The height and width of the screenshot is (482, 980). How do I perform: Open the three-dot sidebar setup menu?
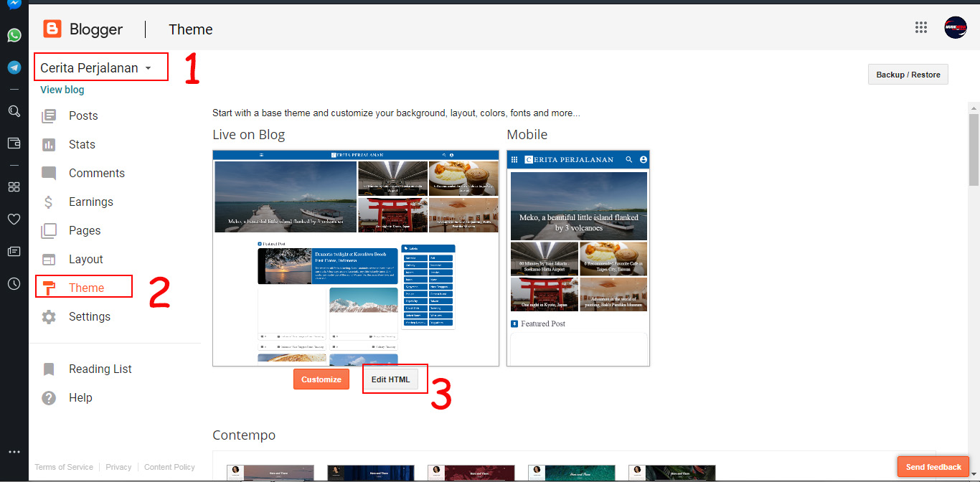pos(14,452)
